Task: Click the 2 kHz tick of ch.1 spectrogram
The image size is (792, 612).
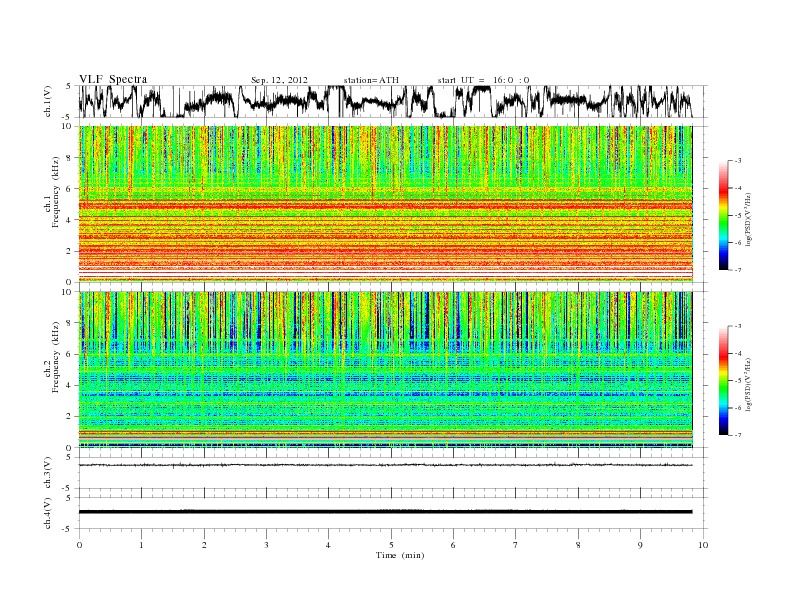Action: pyautogui.click(x=69, y=251)
